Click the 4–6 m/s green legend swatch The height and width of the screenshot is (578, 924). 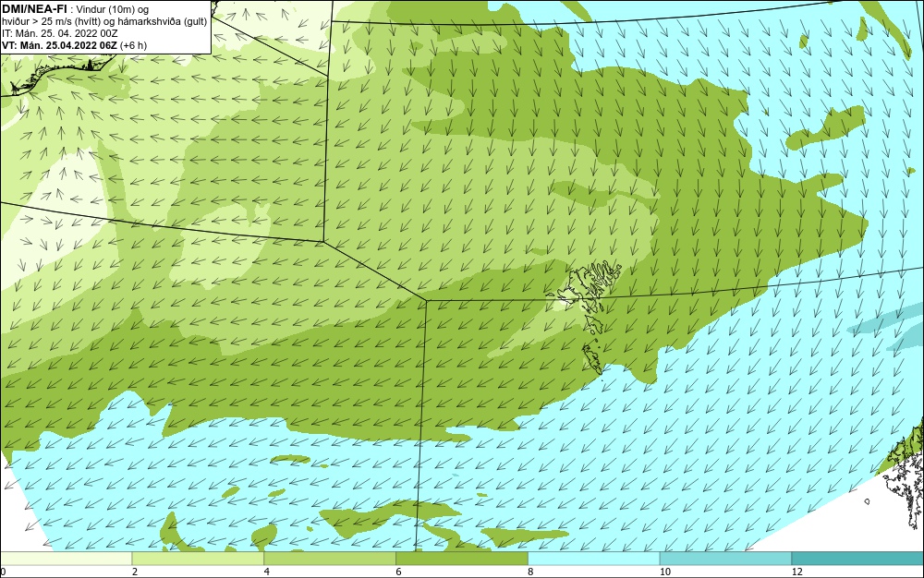pyautogui.click(x=330, y=559)
